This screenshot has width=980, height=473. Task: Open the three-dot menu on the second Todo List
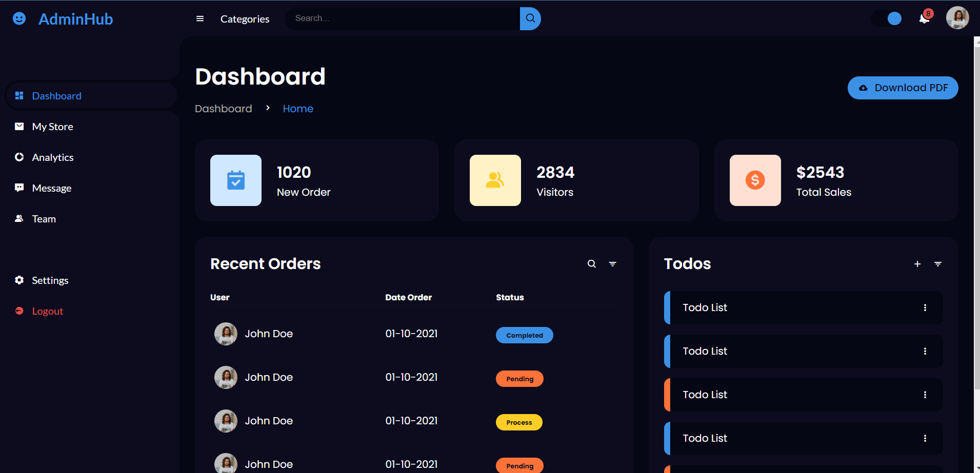point(925,351)
